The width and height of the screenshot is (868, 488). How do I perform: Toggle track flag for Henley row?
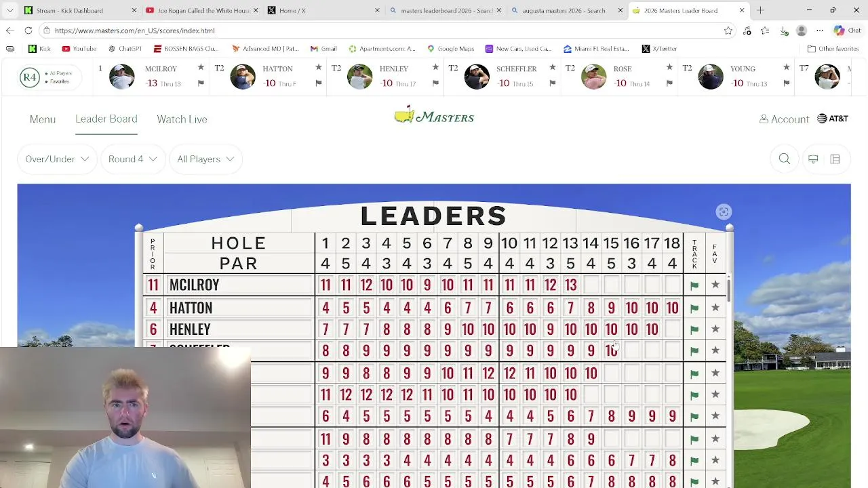point(694,329)
